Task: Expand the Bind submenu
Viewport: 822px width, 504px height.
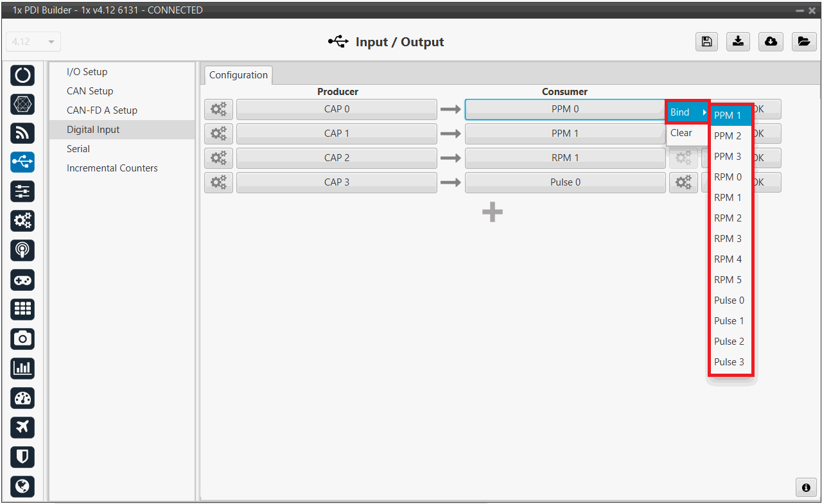Action: (687, 112)
